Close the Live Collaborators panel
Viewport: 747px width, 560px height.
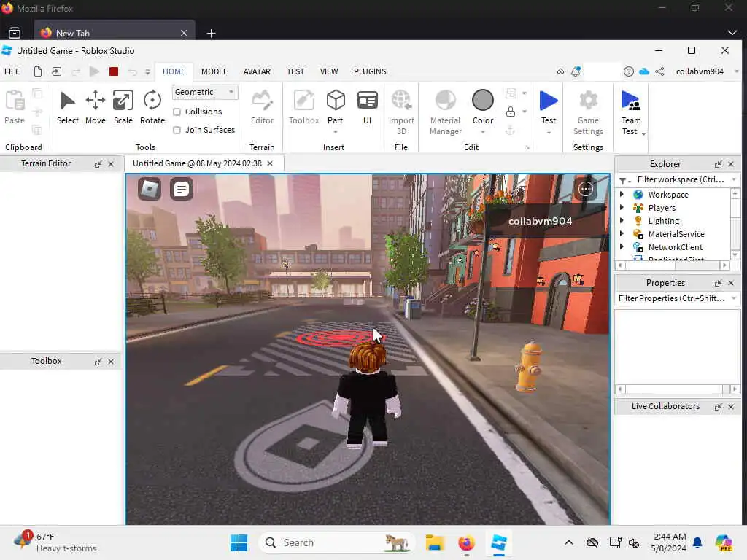[x=731, y=407]
